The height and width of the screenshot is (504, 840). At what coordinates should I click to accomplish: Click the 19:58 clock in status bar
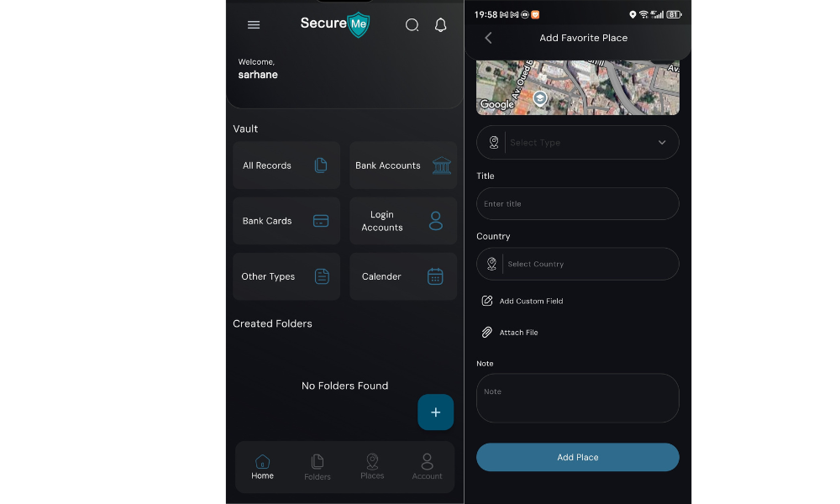[x=486, y=15]
